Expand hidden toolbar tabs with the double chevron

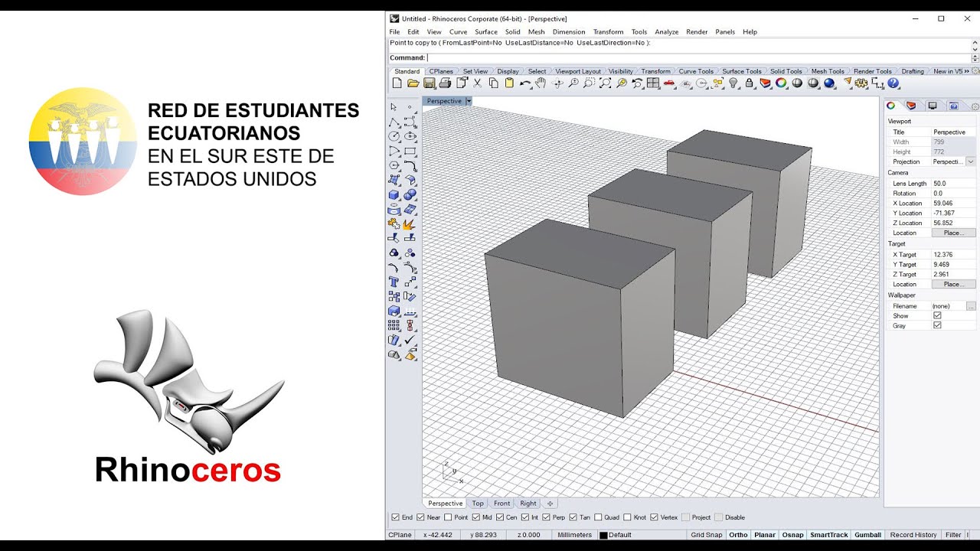click(966, 71)
